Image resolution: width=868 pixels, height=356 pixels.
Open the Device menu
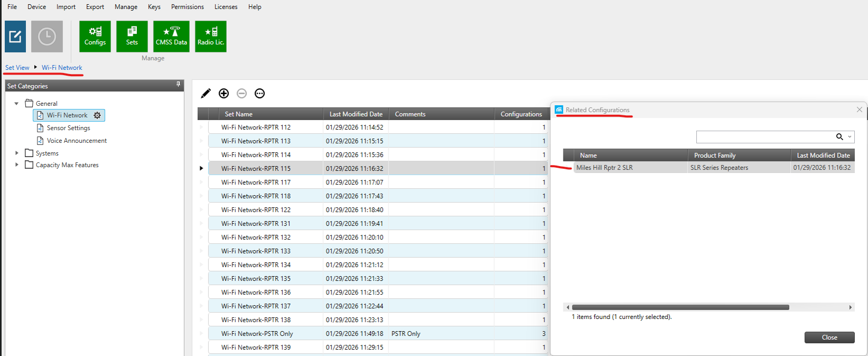pyautogui.click(x=37, y=7)
